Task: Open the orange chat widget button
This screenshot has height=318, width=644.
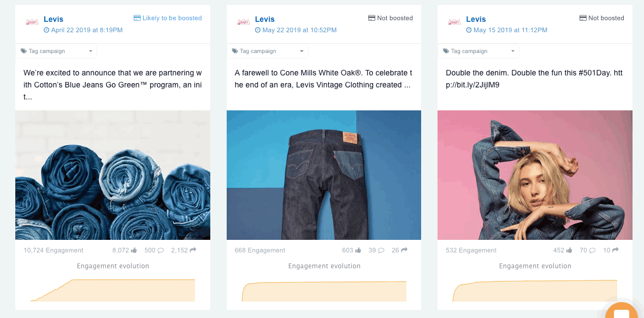Action: [622, 311]
